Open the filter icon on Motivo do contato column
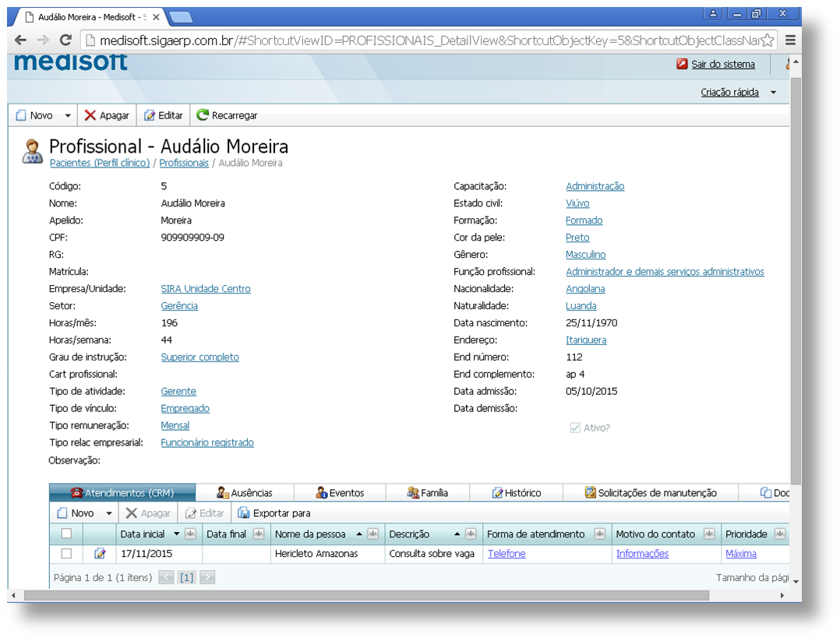 coord(709,534)
